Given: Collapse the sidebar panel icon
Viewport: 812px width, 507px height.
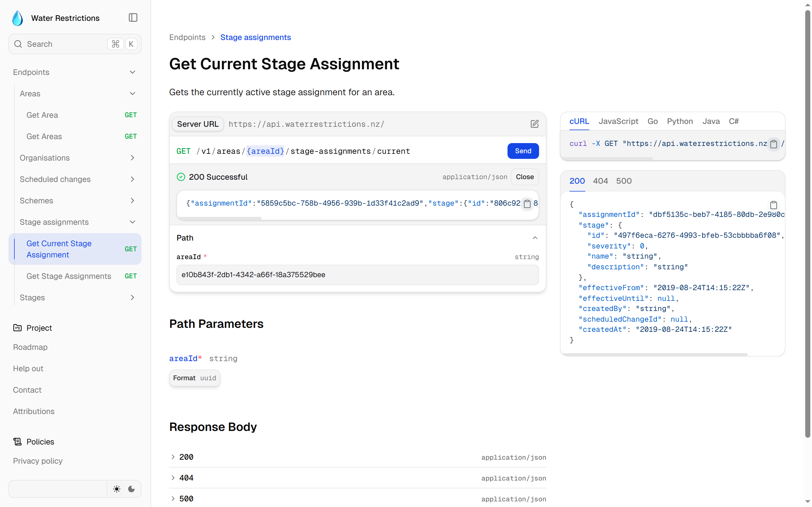Looking at the screenshot, I should click(x=133, y=17).
